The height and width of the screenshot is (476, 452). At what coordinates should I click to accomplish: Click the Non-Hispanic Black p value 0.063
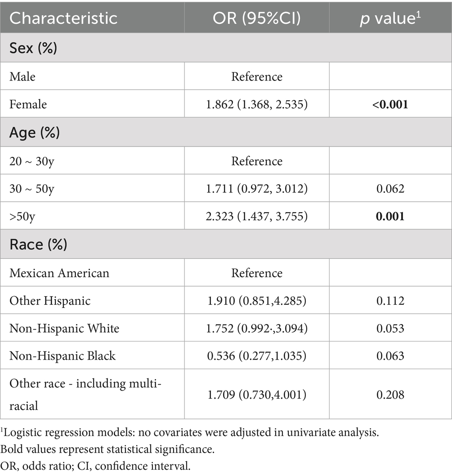[x=390, y=356]
